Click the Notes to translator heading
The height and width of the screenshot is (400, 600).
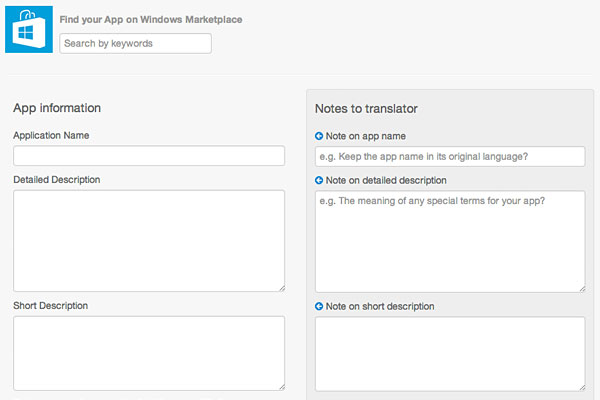[366, 109]
